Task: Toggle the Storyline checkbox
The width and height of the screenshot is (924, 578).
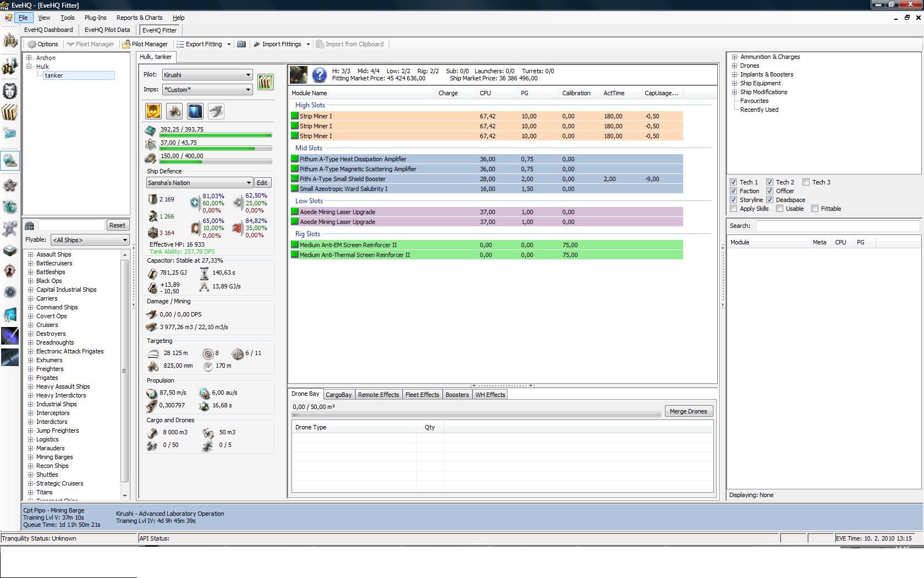Action: point(733,200)
